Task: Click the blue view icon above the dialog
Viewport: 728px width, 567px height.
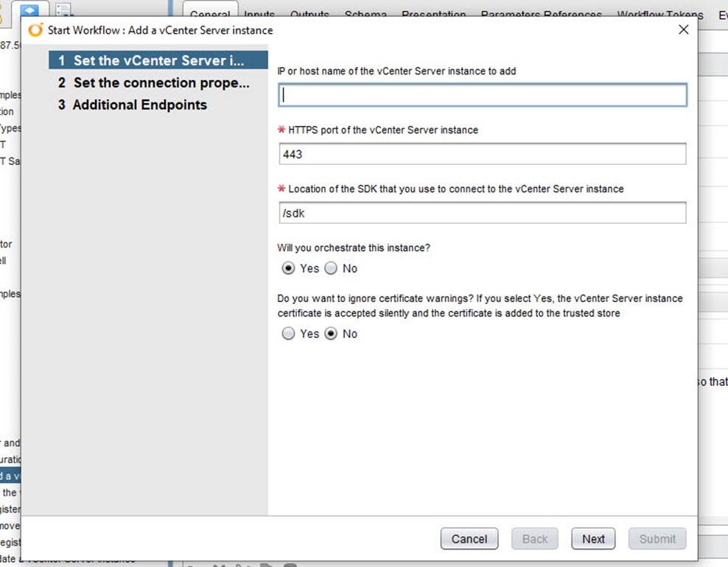Action: (29, 10)
